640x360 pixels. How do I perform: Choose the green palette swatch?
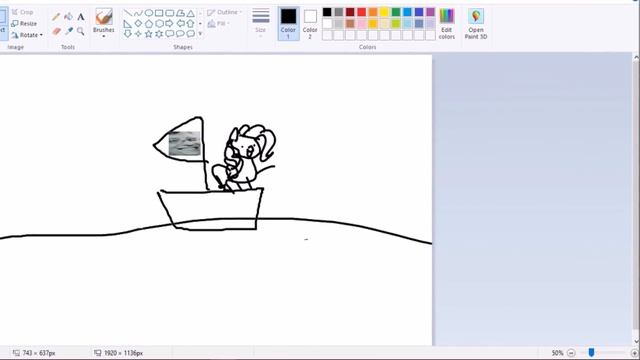click(x=396, y=12)
